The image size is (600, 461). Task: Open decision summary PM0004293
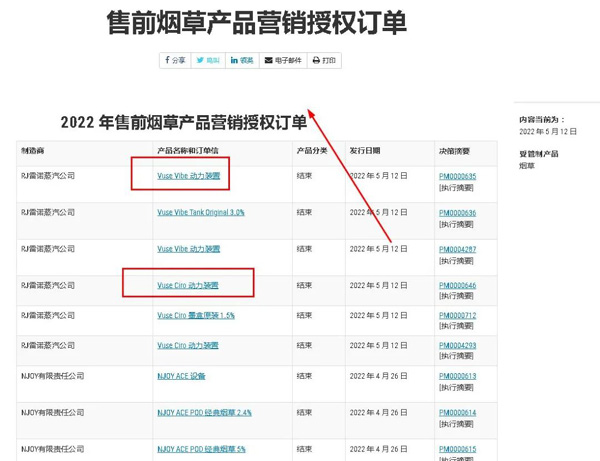[x=458, y=345]
